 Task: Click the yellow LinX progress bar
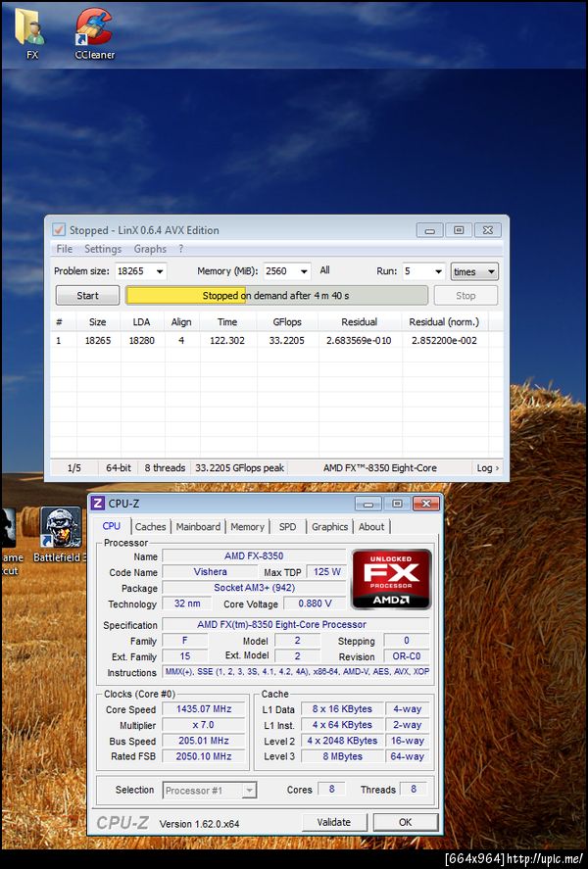tap(276, 296)
